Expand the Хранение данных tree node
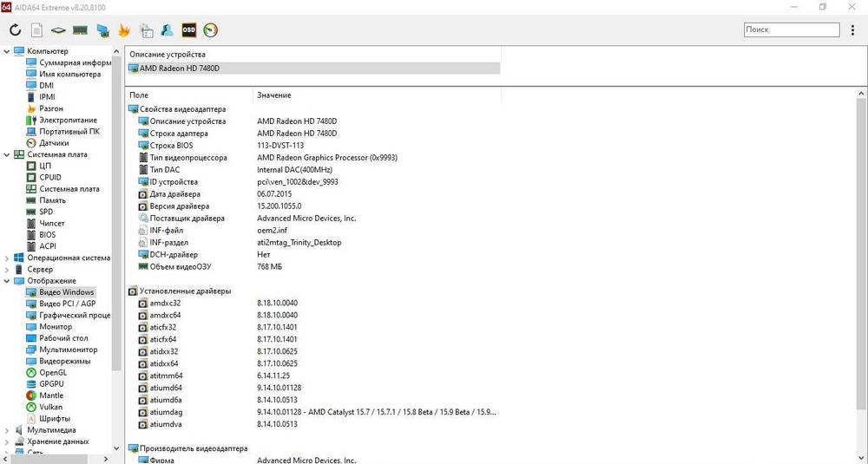This screenshot has height=464, width=868. [x=7, y=441]
